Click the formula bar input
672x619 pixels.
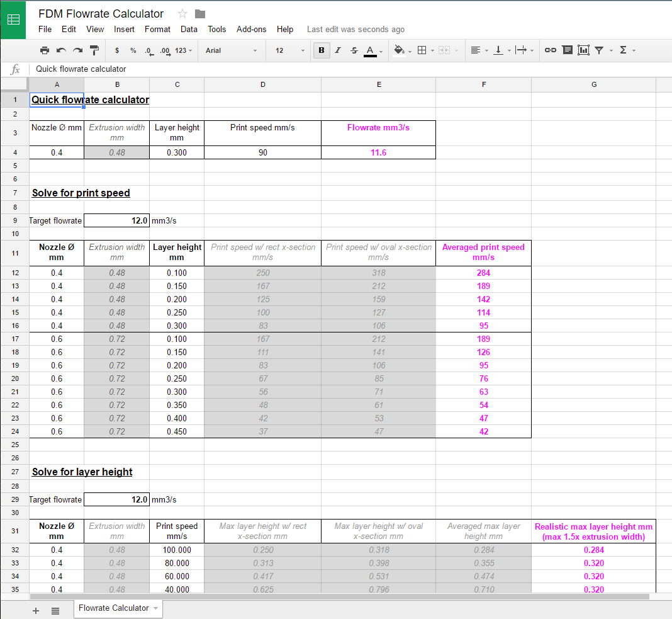point(352,69)
